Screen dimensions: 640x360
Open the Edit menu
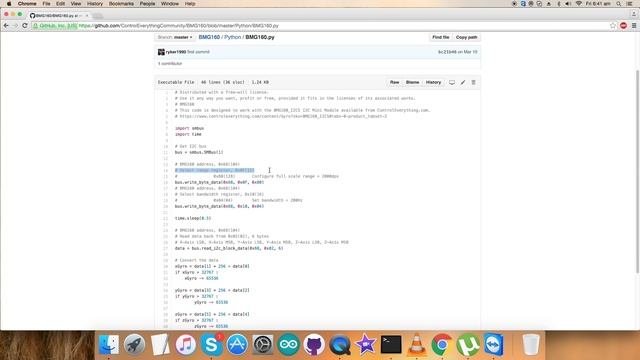pos(60,4)
